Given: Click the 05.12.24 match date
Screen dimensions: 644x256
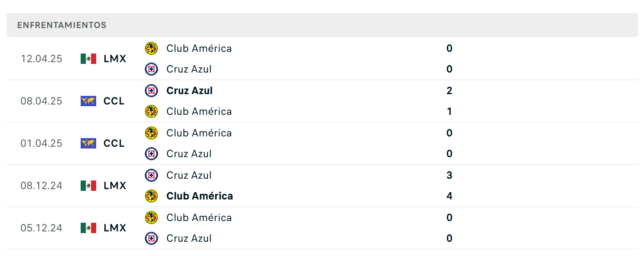Looking at the screenshot, I should tap(41, 228).
